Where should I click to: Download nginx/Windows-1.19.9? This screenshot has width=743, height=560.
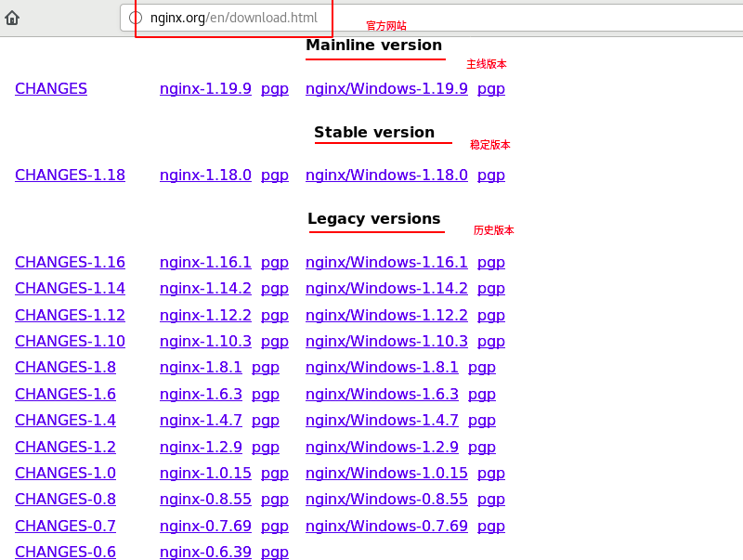pos(386,88)
